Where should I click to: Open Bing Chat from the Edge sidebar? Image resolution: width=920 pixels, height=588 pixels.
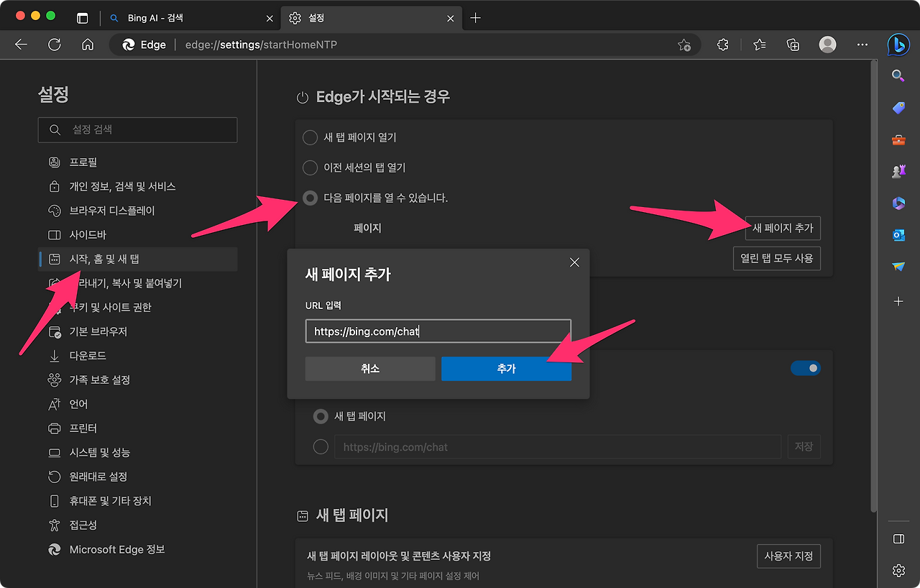pyautogui.click(x=898, y=45)
